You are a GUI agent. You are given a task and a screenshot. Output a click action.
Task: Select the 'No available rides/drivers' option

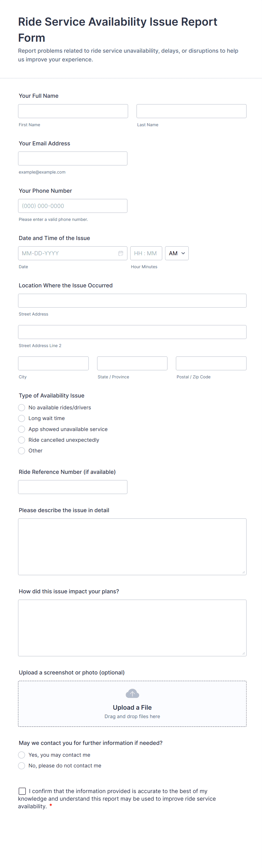tap(22, 407)
